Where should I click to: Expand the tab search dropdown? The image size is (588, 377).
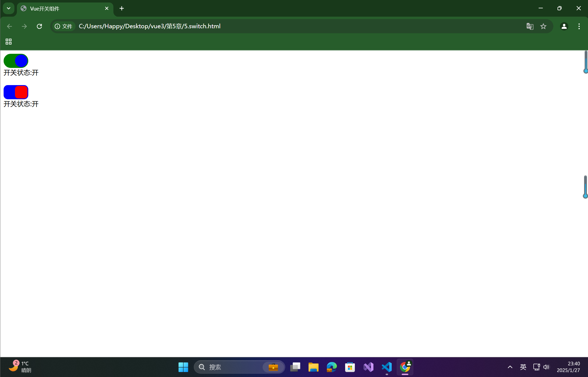coord(9,8)
